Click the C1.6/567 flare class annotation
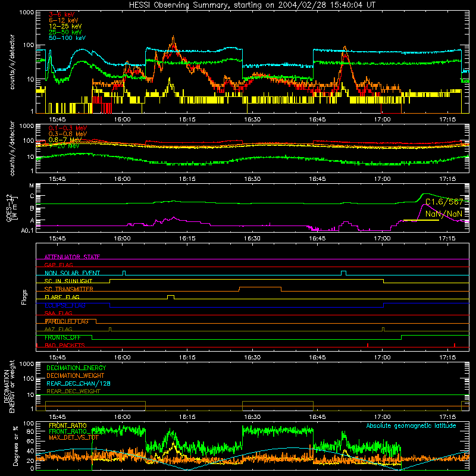This screenshot has width=476, height=476. click(444, 202)
